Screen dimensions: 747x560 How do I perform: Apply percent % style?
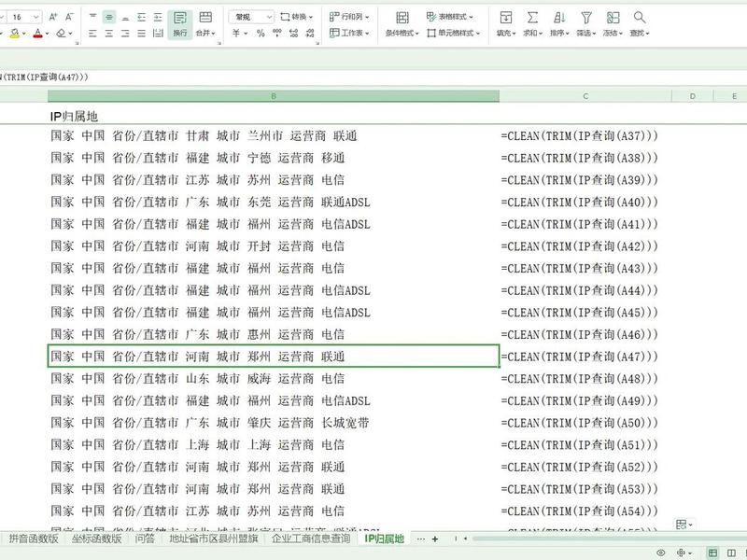(261, 33)
